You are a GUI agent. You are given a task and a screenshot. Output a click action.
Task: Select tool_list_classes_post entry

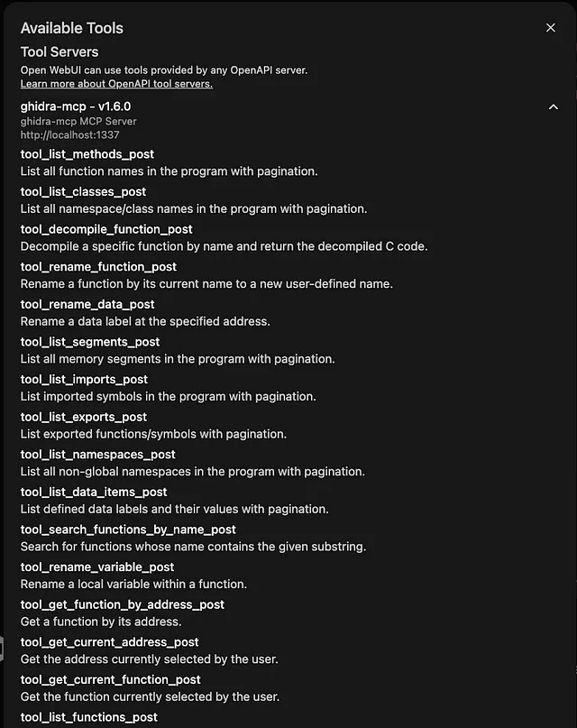pyautogui.click(x=83, y=192)
